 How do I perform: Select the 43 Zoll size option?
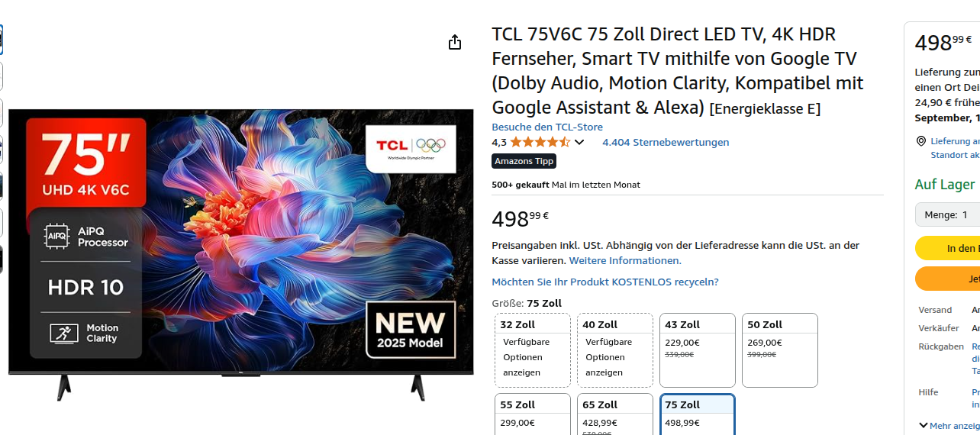point(698,350)
